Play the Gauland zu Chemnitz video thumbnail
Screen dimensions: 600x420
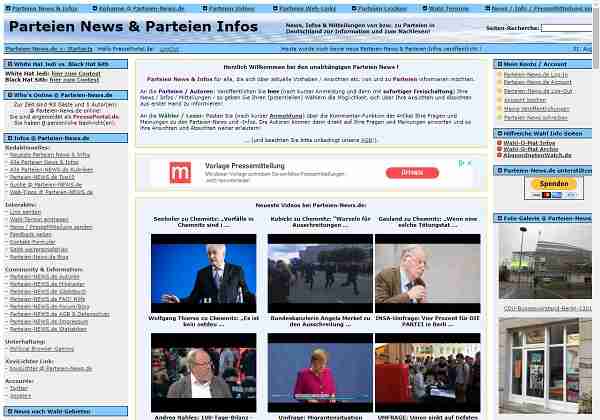point(427,273)
